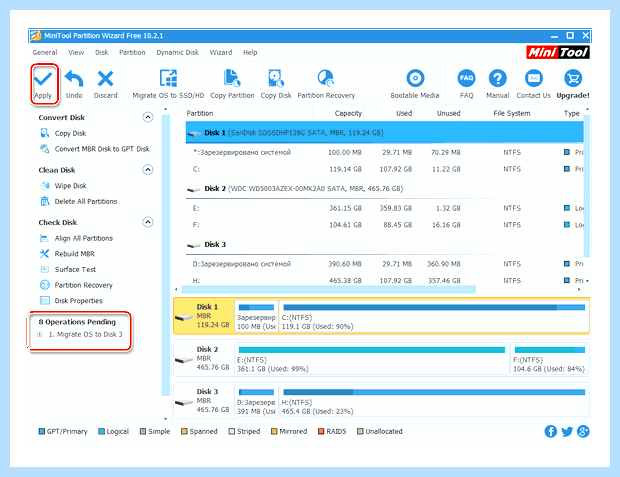Start Partition Recovery from the toolbar
620x477 pixels.
coord(326,84)
